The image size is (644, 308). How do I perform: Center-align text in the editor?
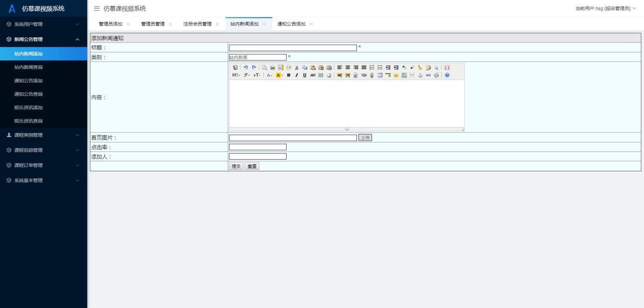click(x=348, y=68)
